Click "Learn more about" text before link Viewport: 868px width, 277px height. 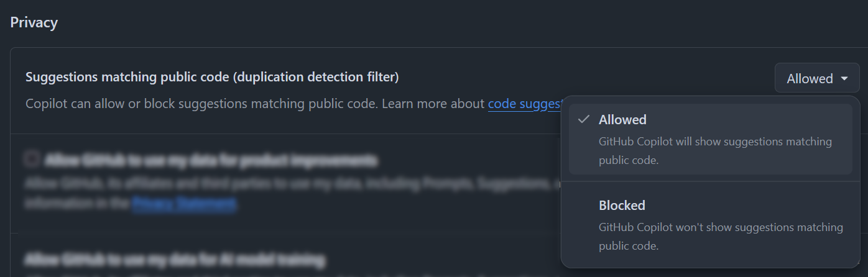tap(433, 104)
